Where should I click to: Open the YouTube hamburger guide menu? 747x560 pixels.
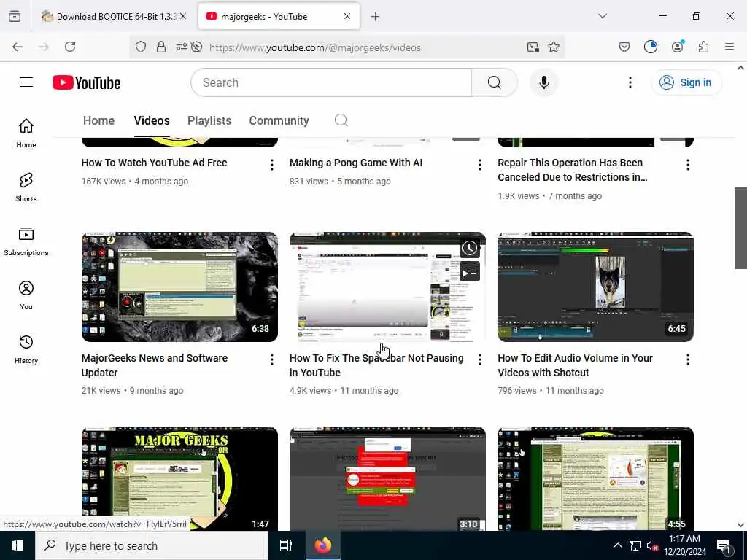[x=26, y=82]
